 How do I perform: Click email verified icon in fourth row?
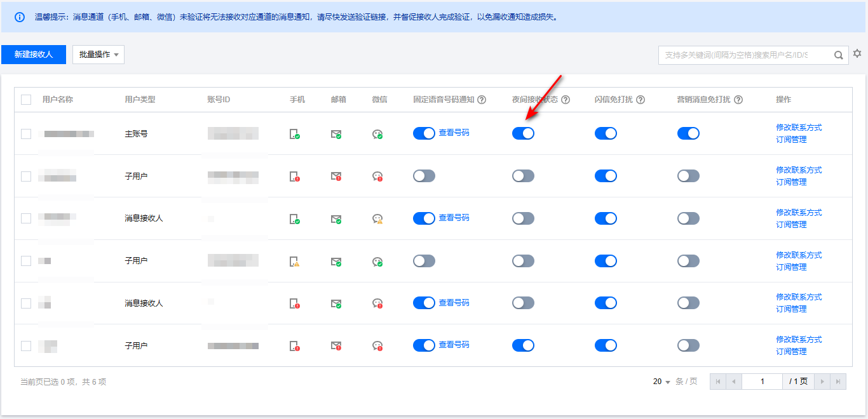[336, 262]
